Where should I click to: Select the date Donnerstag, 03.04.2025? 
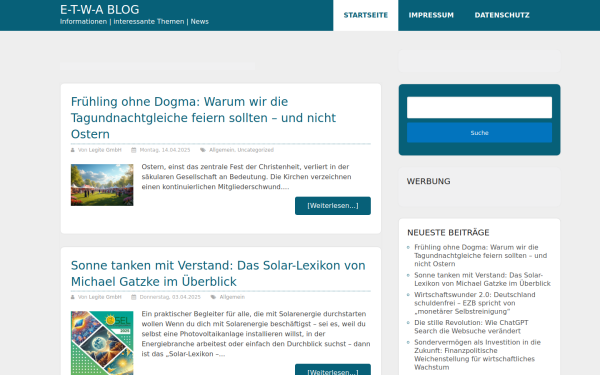tap(170, 297)
